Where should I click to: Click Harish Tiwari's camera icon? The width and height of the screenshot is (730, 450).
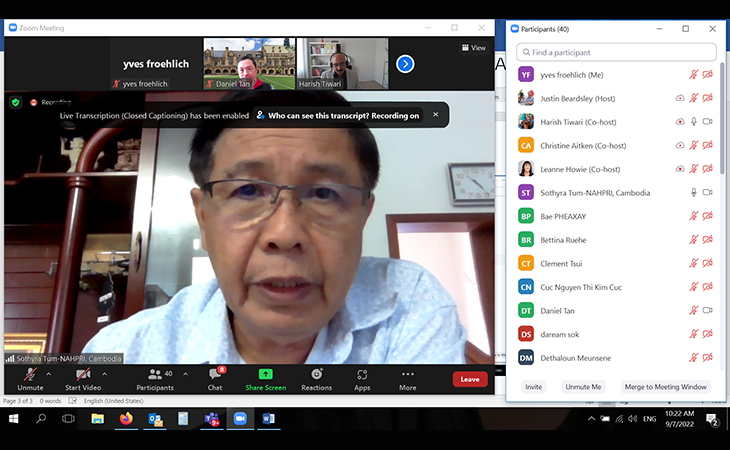point(708,122)
